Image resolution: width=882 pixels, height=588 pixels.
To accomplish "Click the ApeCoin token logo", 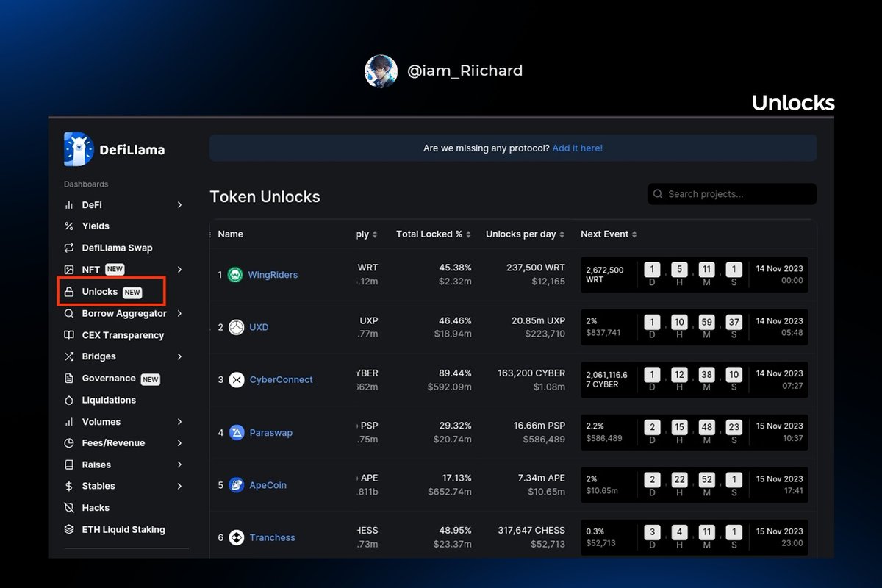I will [237, 485].
